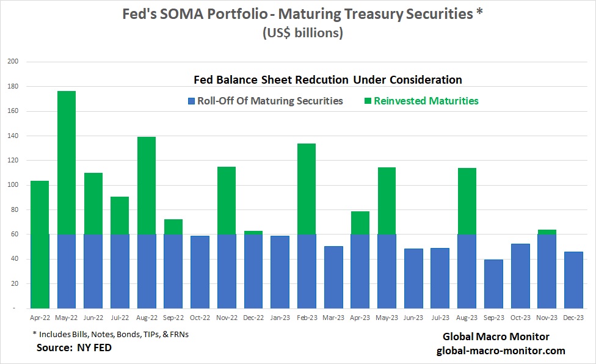
Task: Click the all-green Apr-22 bar
Action: point(40,244)
